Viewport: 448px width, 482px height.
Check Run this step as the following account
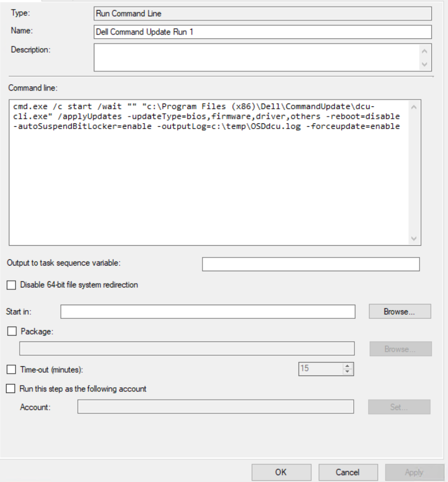(x=11, y=389)
